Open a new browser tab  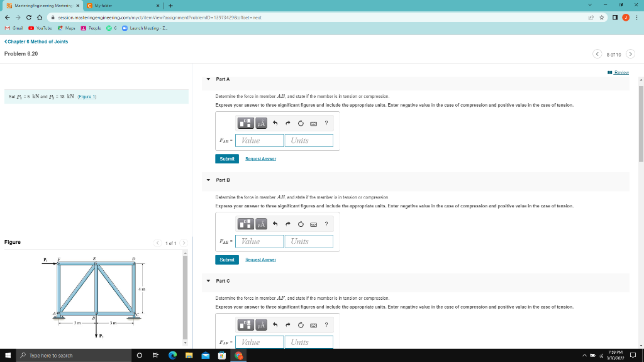point(170,6)
